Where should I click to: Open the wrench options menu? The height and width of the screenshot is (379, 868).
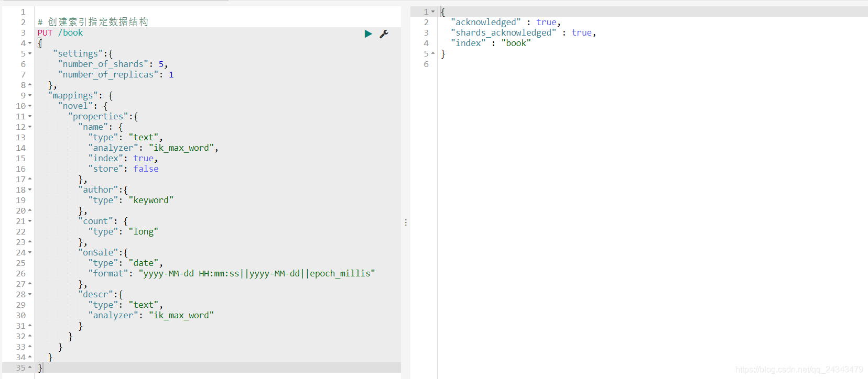[384, 34]
